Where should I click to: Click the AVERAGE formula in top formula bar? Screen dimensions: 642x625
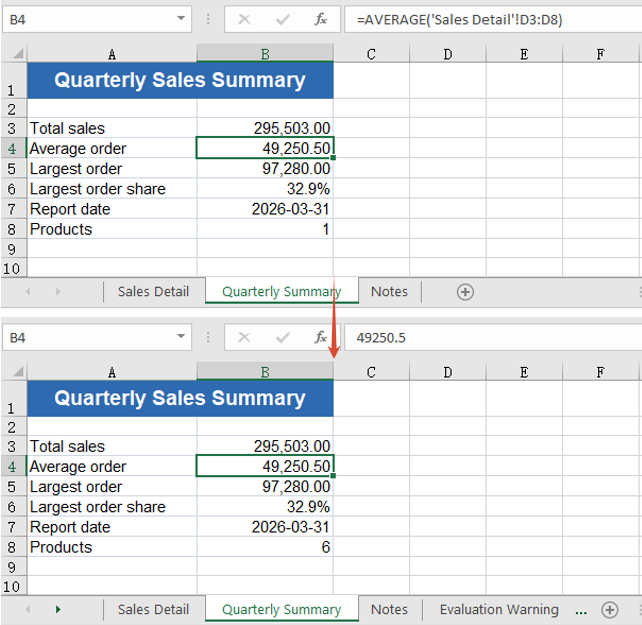coord(459,19)
